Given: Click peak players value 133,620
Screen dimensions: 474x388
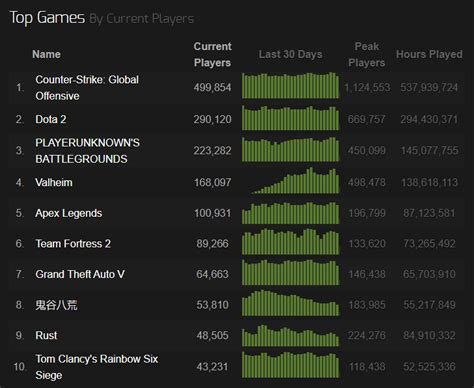Looking at the screenshot, I should pyautogui.click(x=367, y=244).
